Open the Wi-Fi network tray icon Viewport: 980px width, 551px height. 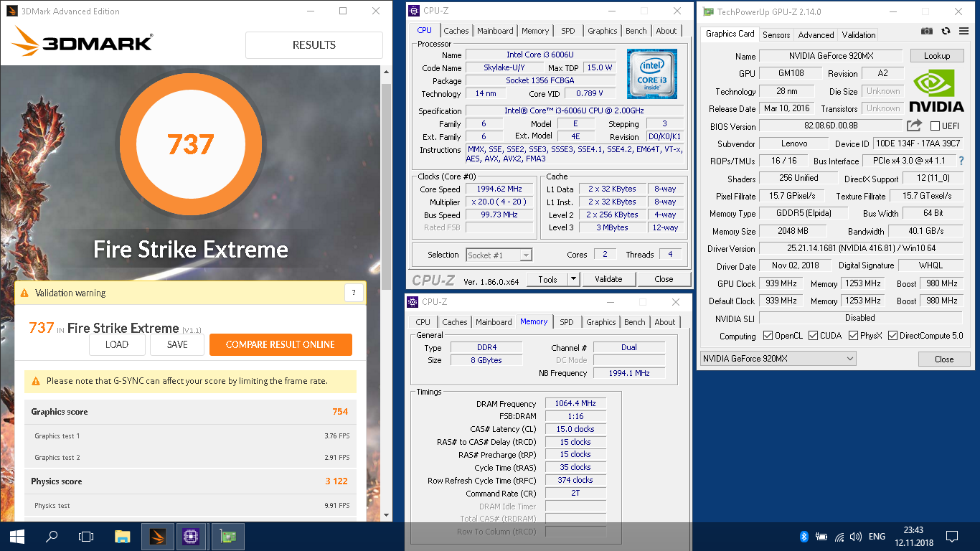(839, 537)
